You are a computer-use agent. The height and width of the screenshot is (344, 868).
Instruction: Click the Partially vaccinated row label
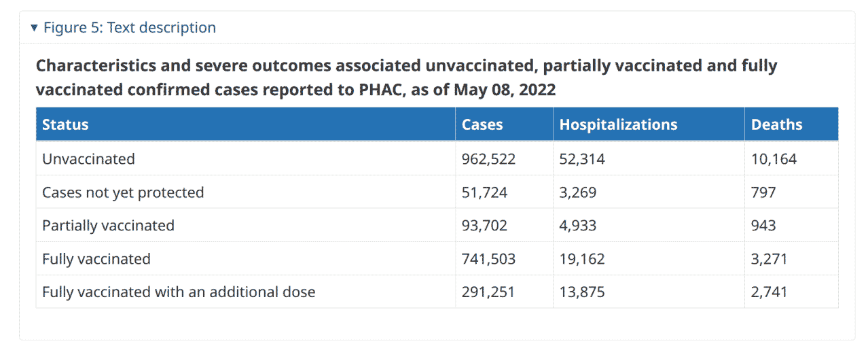(x=108, y=226)
